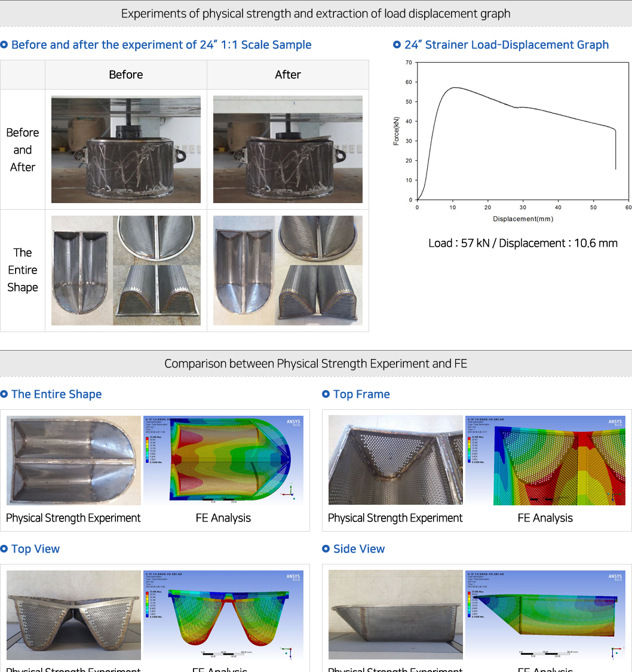Click ANSYS logo in Entire Shape FE image
Viewport: 632px width, 672px height.
[x=293, y=422]
